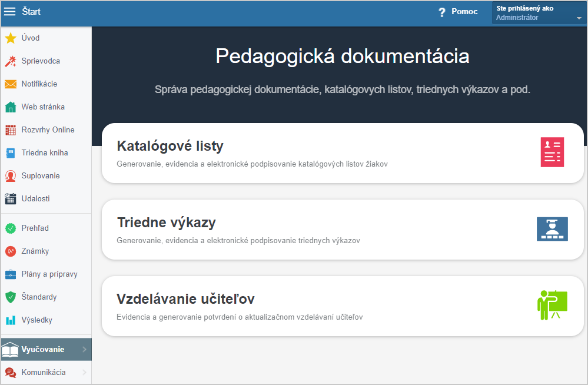The width and height of the screenshot is (588, 385).
Task: Open the Sprievodca magic wand icon
Action: [11, 61]
